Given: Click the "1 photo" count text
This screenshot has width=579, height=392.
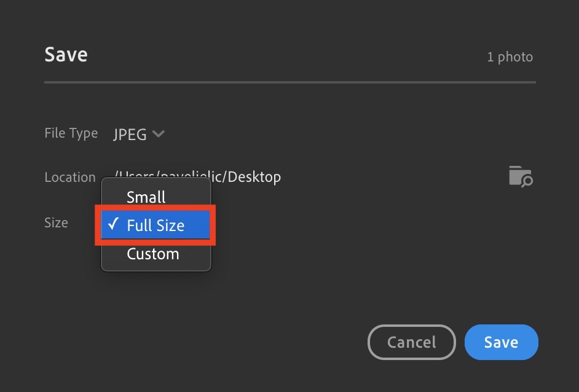Looking at the screenshot, I should click(510, 57).
